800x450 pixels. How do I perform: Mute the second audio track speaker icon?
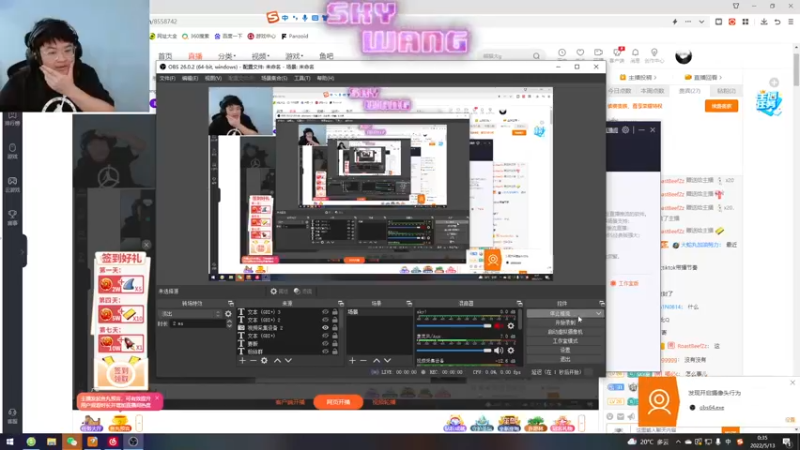click(498, 351)
